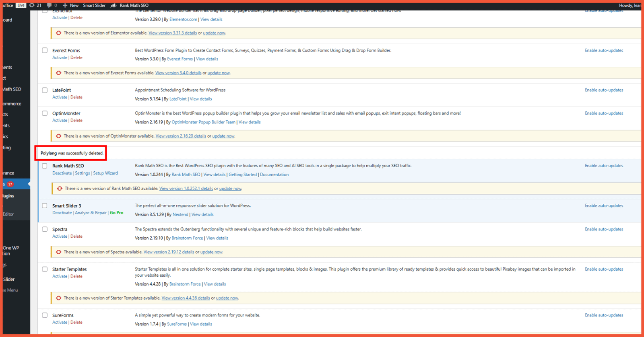Deactivate the Smart Slider 3 plugin

pyautogui.click(x=62, y=213)
